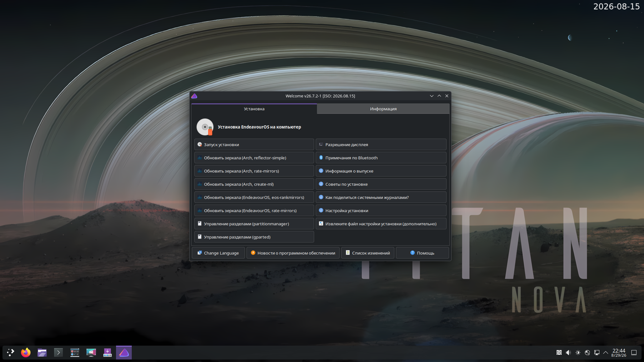Open partition management with partitionmanager
The height and width of the screenshot is (362, 644).
[x=254, y=224]
